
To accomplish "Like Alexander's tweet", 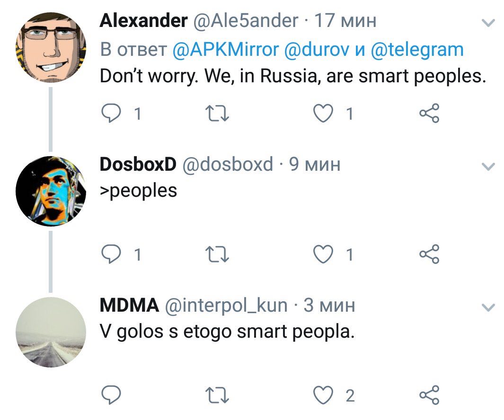I will (x=324, y=114).
